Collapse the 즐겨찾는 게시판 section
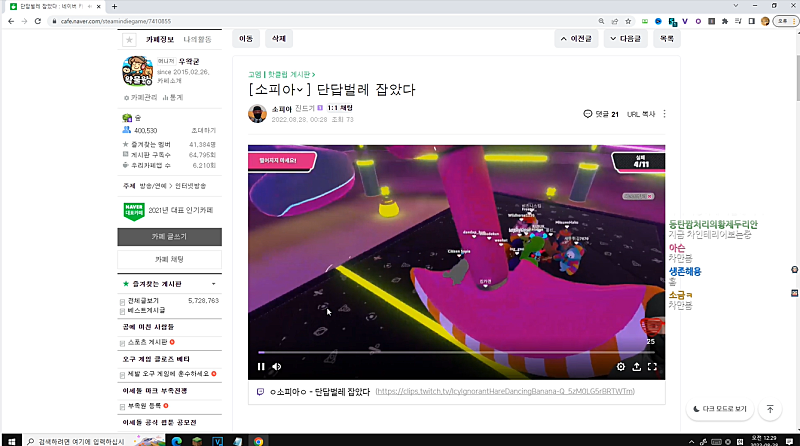Viewport: 800px width, 446px height. 213,284
